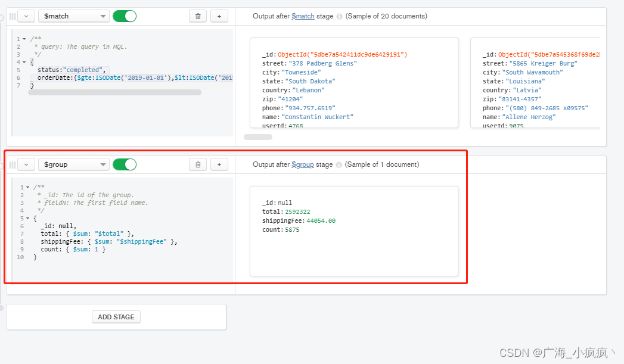Screen dimensions: 624x364
Task: Open info icon next to $match output
Action: (x=340, y=16)
